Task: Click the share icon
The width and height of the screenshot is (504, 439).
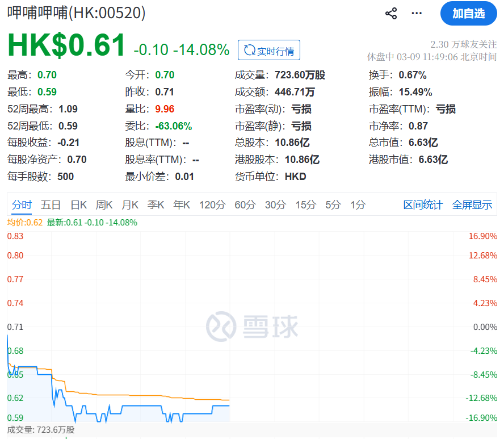Action: 391,14
